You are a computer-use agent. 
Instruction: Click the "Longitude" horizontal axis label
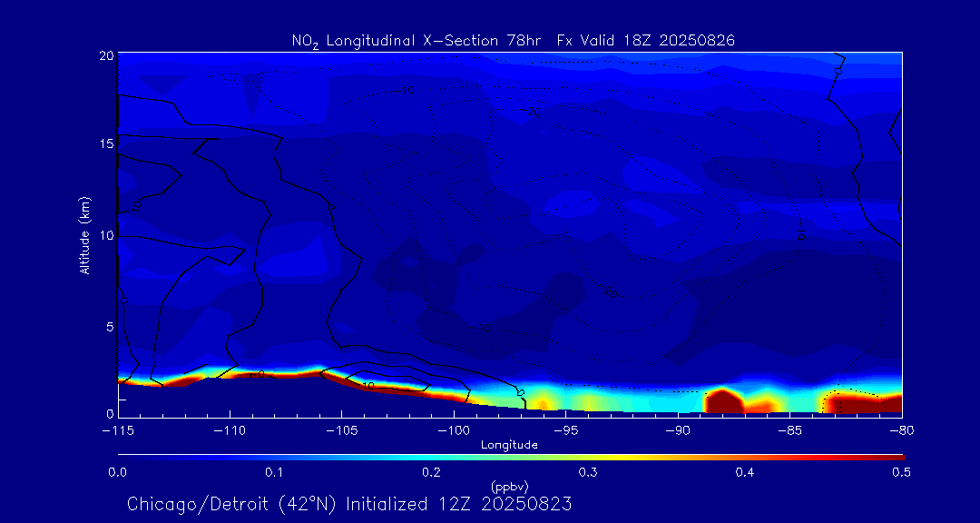point(509,446)
